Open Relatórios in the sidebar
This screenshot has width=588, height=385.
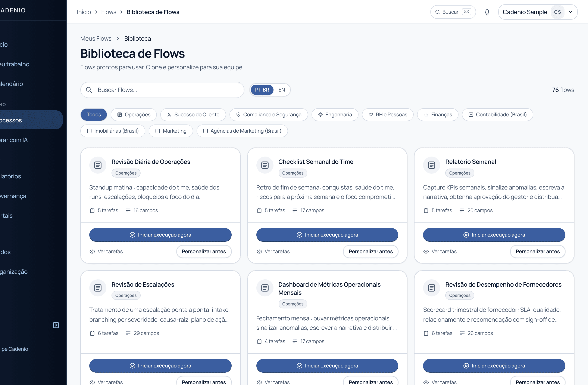11,176
